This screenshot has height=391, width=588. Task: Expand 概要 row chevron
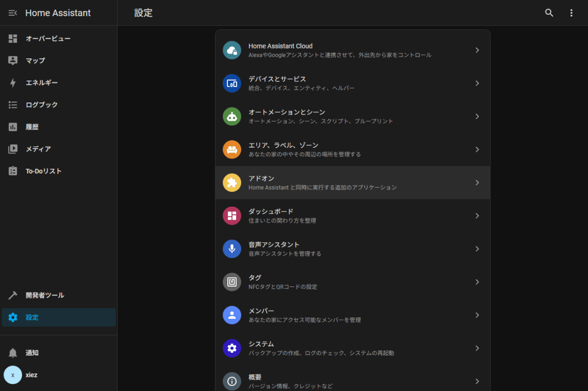click(477, 381)
